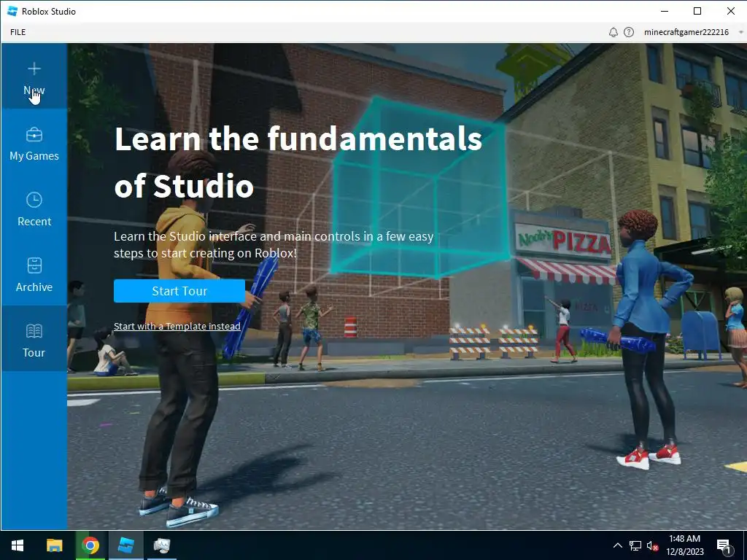Show hidden system tray icons
The image size is (747, 560).
point(617,545)
